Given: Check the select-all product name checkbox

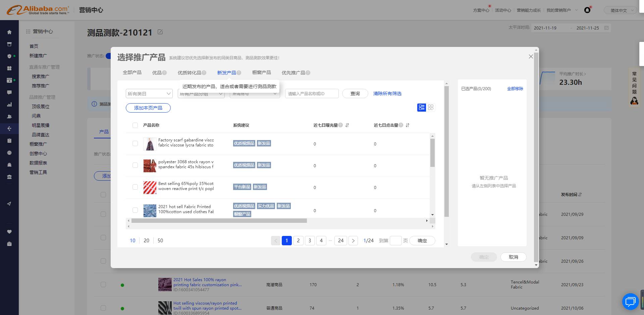Looking at the screenshot, I should pyautogui.click(x=135, y=125).
